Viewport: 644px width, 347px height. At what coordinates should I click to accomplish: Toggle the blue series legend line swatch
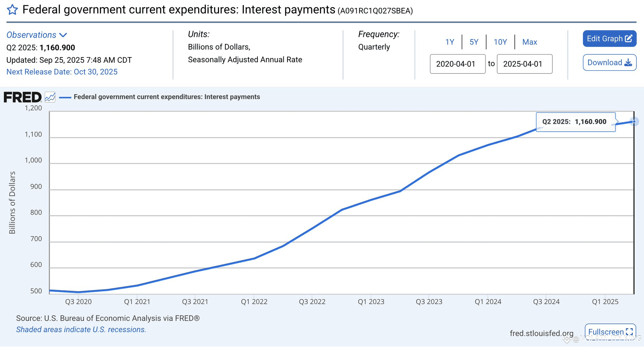point(65,97)
